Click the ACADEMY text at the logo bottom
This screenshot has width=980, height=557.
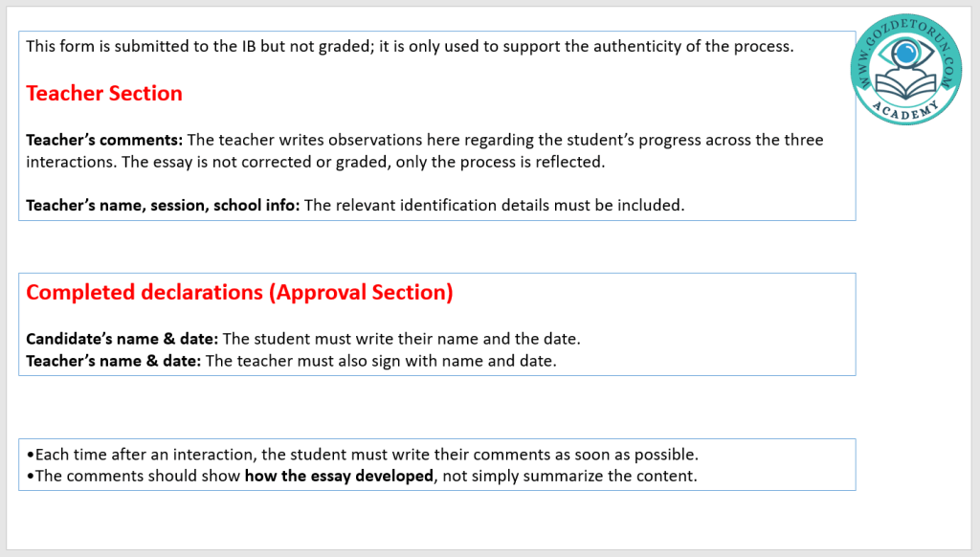[x=905, y=115]
